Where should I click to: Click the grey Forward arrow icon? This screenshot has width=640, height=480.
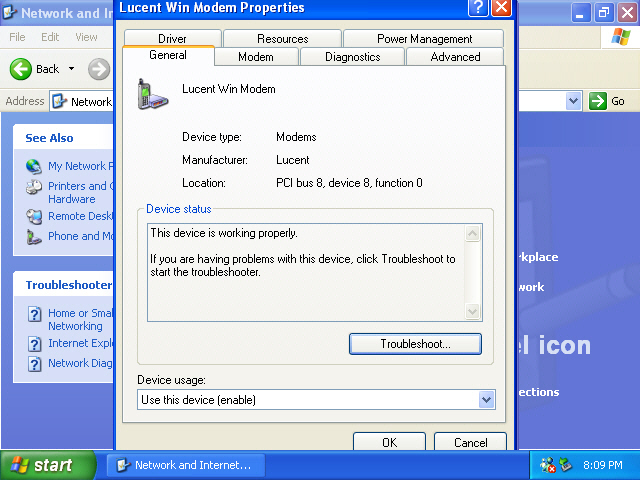99,69
